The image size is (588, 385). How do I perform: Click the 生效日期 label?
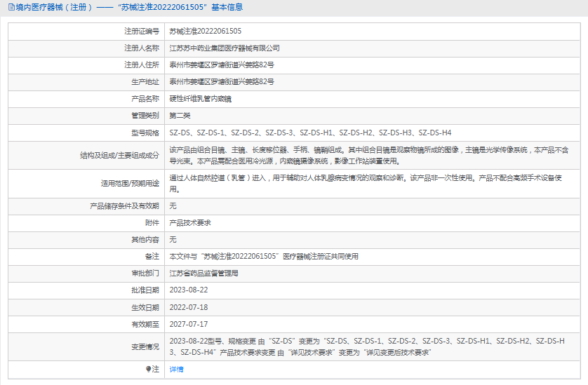[x=145, y=307]
